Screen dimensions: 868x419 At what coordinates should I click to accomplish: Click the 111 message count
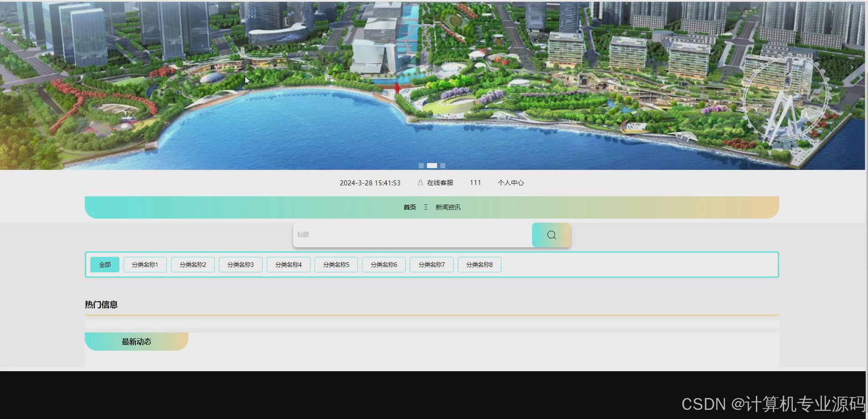[475, 183]
